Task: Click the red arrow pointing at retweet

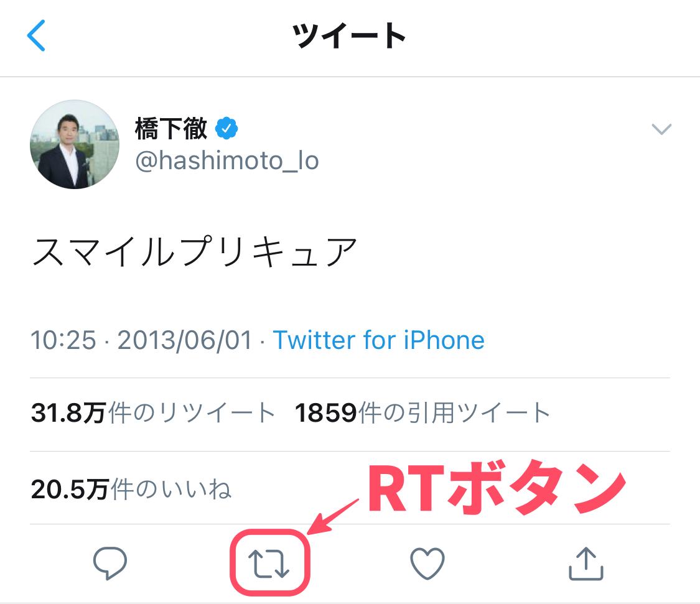Action: (x=333, y=516)
